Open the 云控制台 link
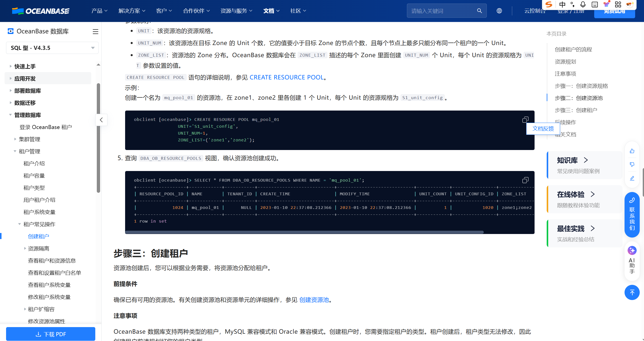Image resolution: width=644 pixels, height=341 pixels. [535, 11]
